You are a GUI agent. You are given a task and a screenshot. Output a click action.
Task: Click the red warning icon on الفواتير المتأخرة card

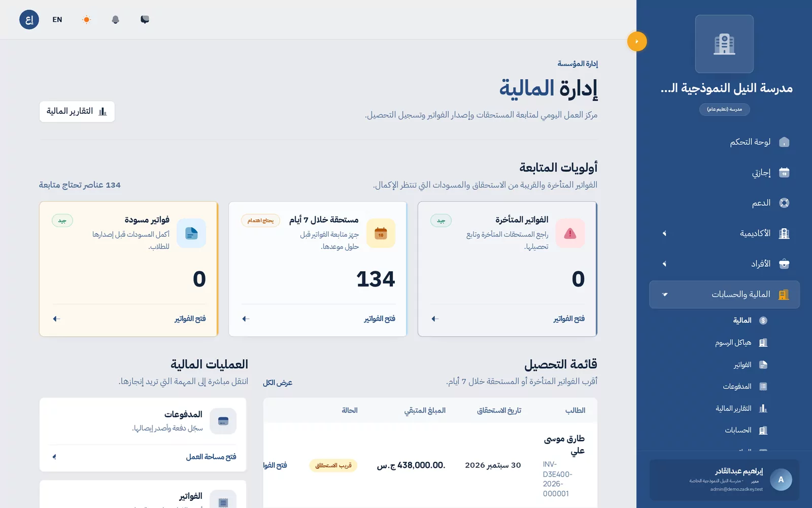[x=570, y=234]
